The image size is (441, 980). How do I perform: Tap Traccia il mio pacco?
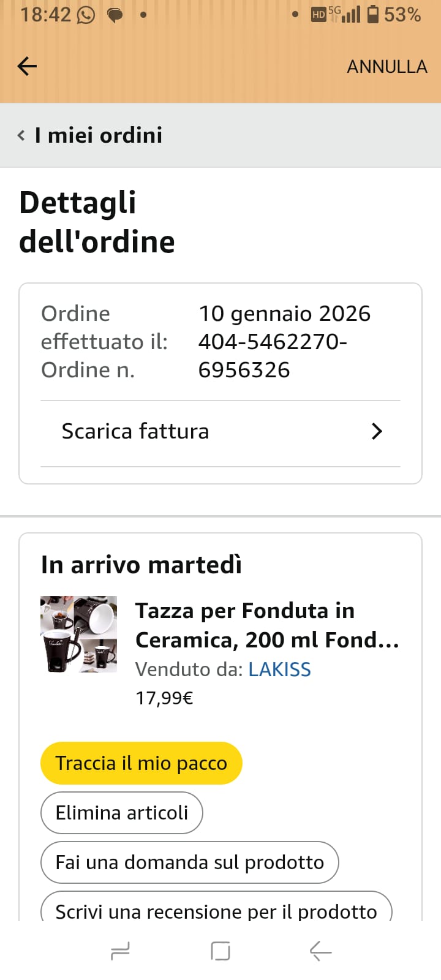tap(141, 763)
